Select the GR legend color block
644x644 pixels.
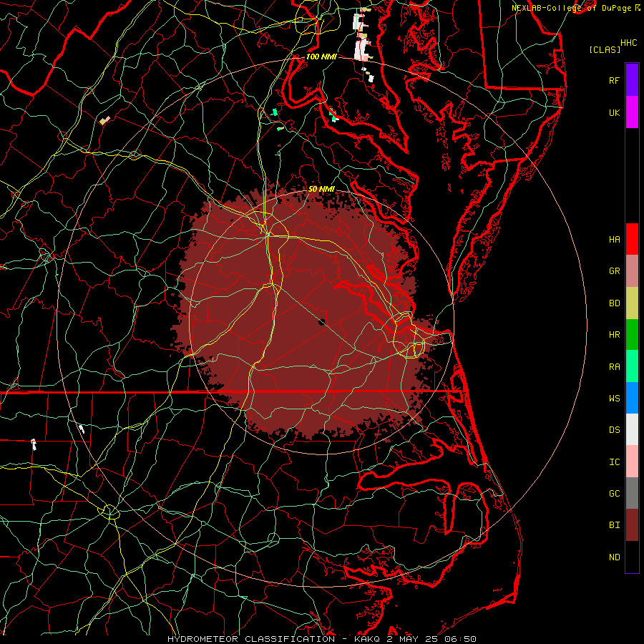click(x=632, y=270)
